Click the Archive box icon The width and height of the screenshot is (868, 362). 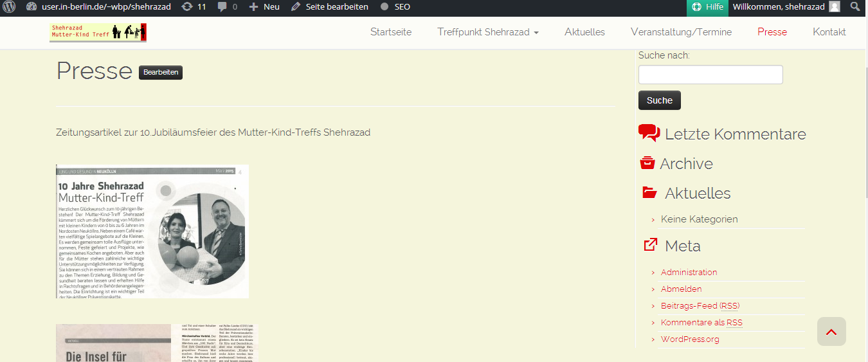pos(647,163)
